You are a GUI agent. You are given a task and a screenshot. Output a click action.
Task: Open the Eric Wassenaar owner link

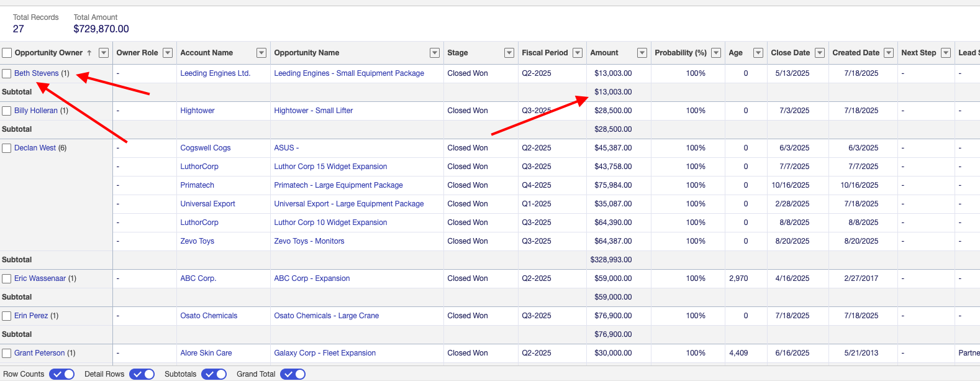tap(40, 278)
